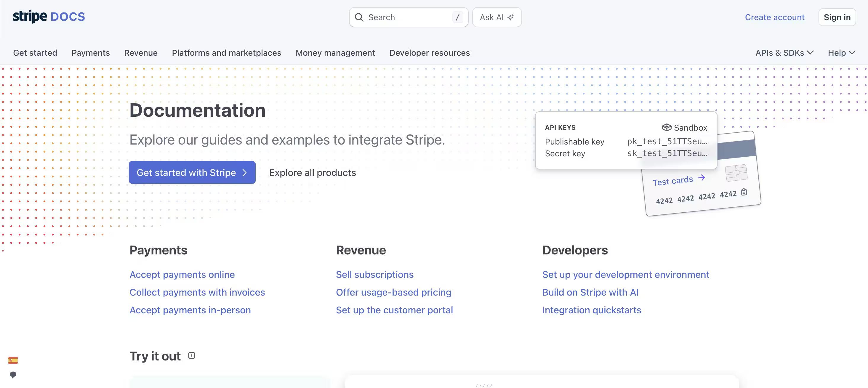Click the Try it out heading
This screenshot has height=388, width=868.
coord(155,356)
